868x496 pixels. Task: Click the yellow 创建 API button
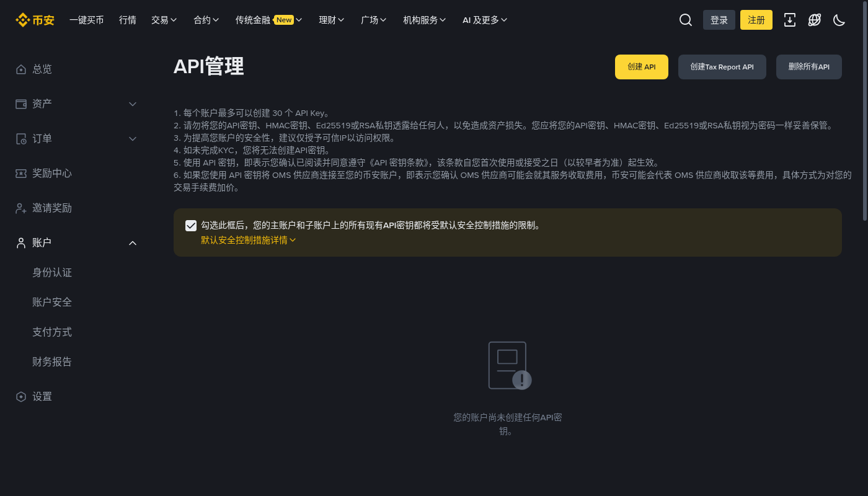pos(642,67)
